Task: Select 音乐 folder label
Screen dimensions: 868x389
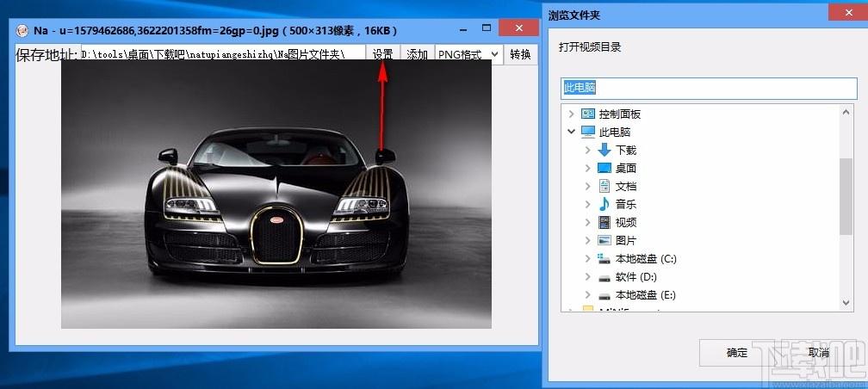Action: point(626,204)
